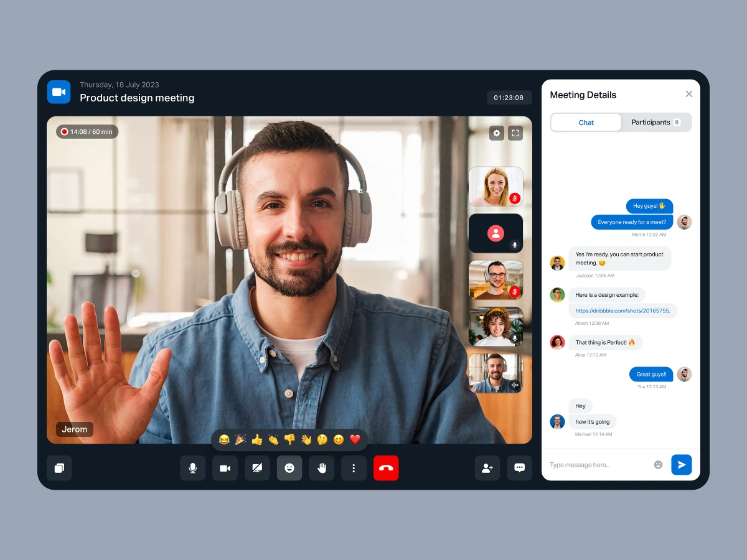The image size is (747, 560).
Task: Enter fullscreen video mode
Action: (515, 133)
